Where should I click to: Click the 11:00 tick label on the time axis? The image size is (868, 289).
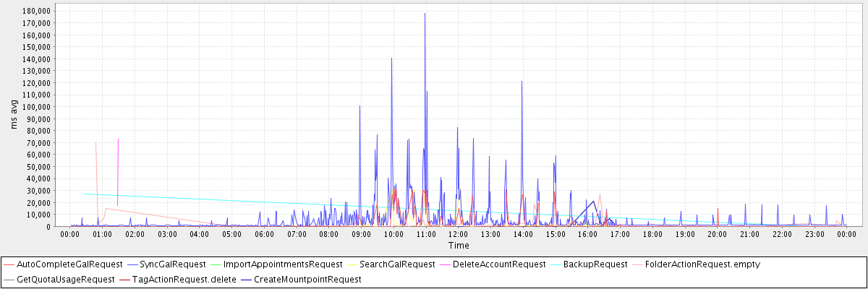425,234
